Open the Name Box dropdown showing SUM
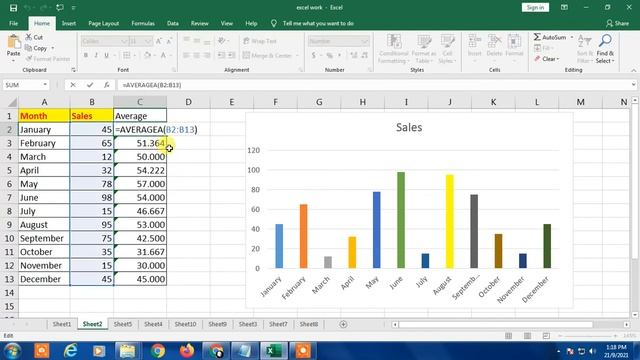 [45, 85]
